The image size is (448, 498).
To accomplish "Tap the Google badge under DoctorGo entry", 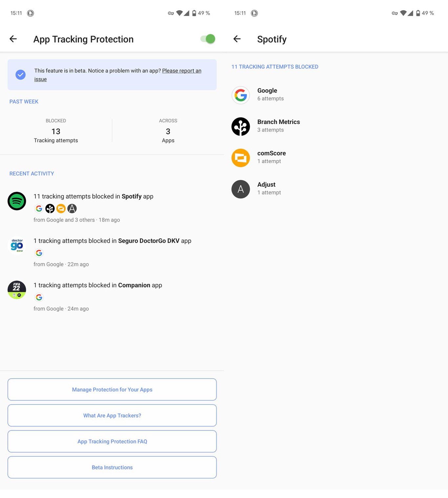I will (39, 253).
